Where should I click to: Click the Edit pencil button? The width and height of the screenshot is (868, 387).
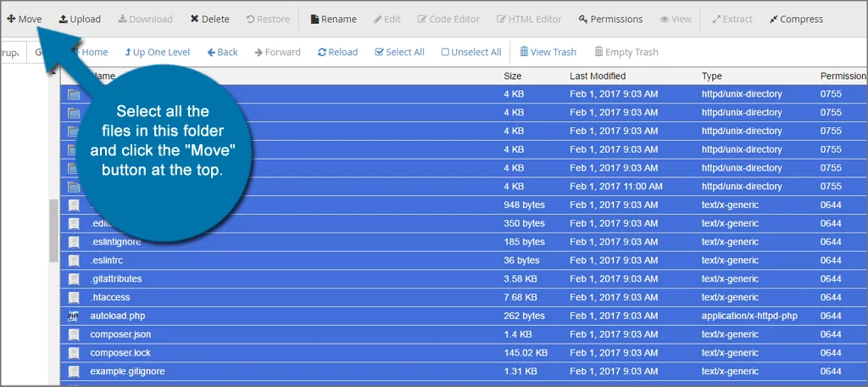click(387, 20)
